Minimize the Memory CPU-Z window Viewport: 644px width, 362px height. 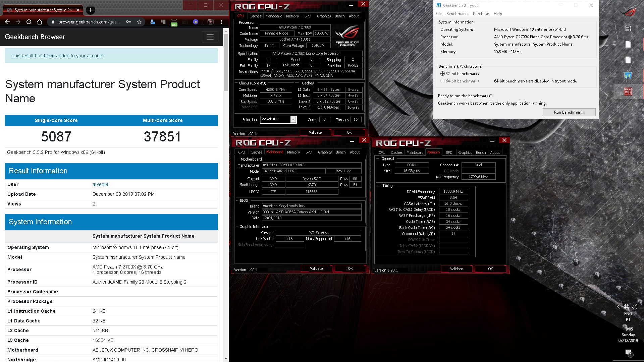point(492,141)
